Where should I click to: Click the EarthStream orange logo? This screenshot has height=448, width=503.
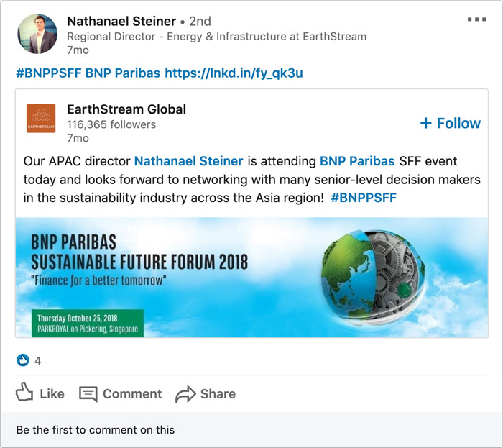(41, 118)
